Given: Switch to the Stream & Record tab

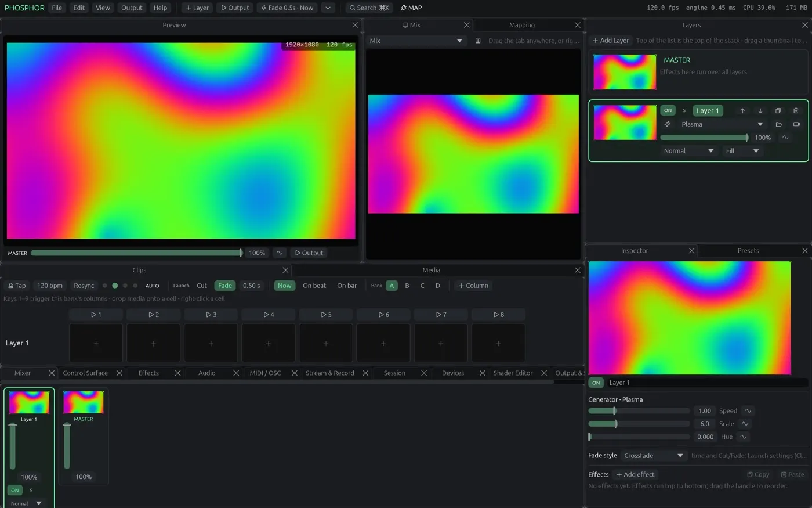Looking at the screenshot, I should coord(330,373).
